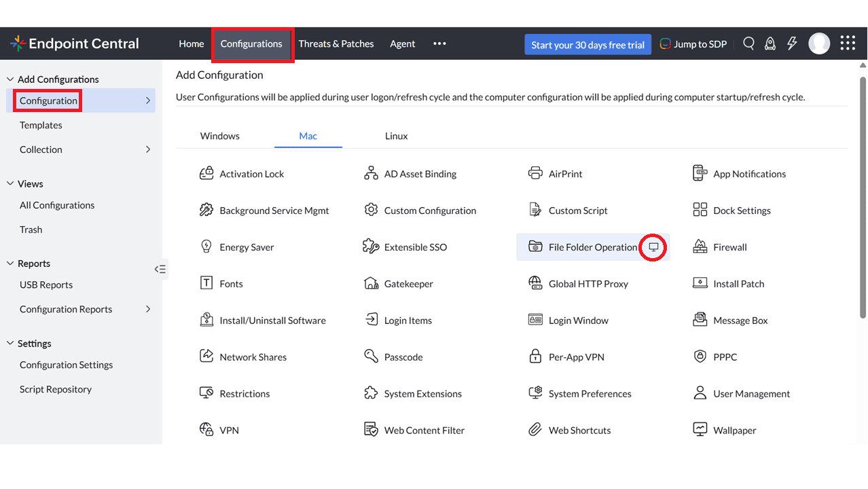Open USB Reports
The image size is (868, 489).
coord(46,285)
